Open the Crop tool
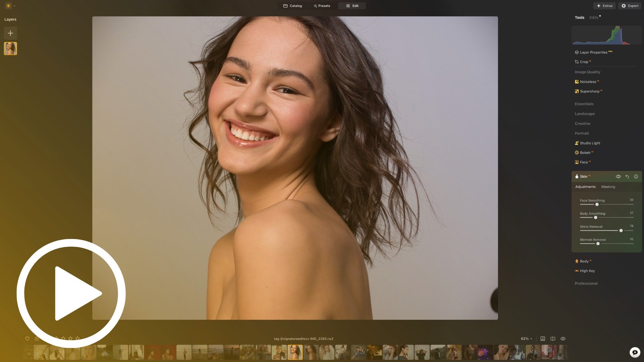Image resolution: width=644 pixels, height=362 pixels. click(584, 62)
